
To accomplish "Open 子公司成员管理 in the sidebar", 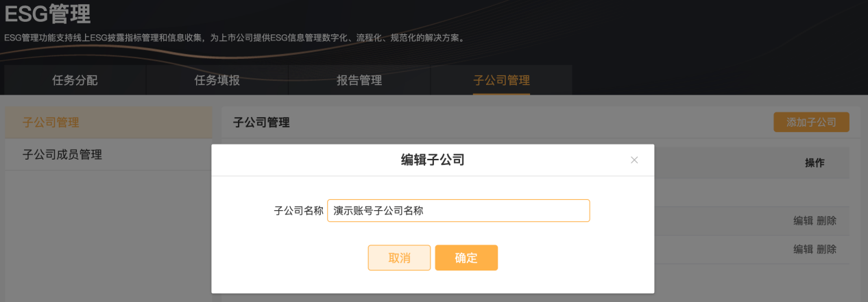I will pos(62,155).
